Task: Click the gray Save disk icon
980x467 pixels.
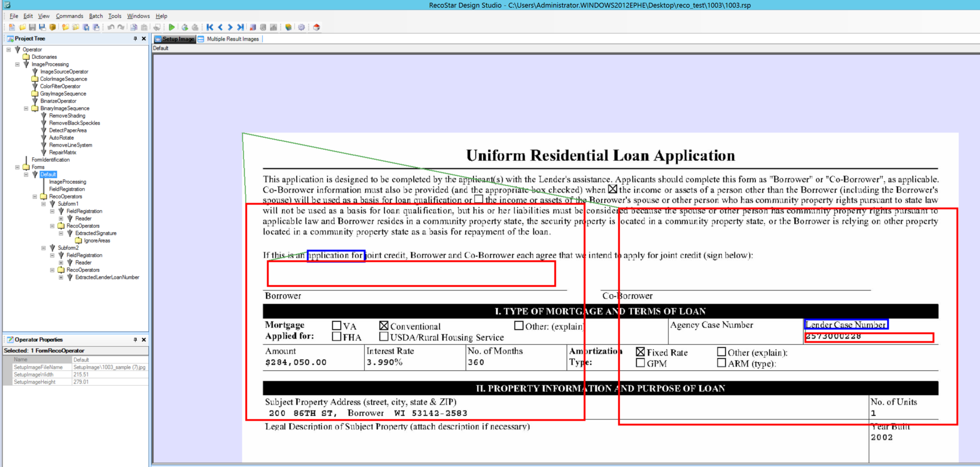Action: pyautogui.click(x=32, y=27)
